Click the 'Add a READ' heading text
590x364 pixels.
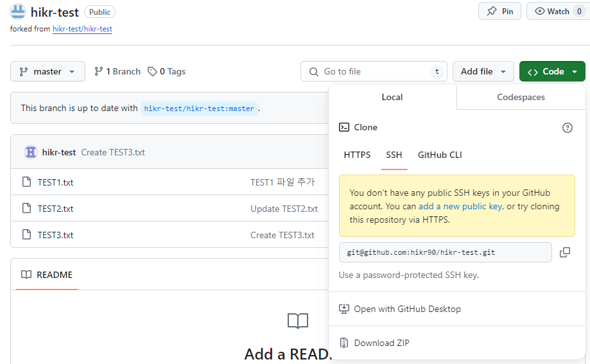pyautogui.click(x=288, y=354)
